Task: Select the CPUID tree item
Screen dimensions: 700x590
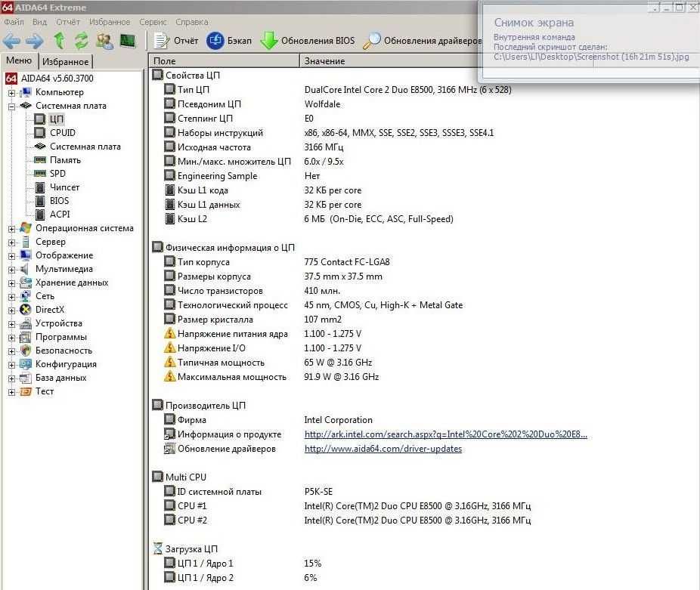Action: click(63, 132)
